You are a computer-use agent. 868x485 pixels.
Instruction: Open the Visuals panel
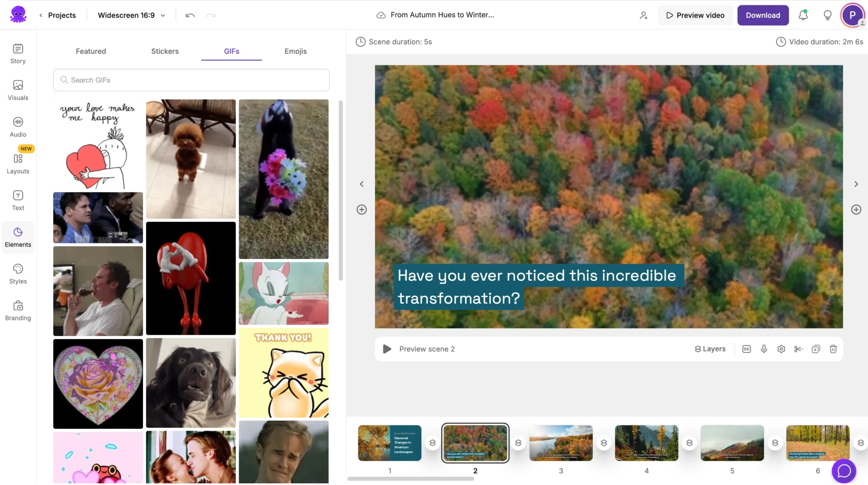pos(18,90)
